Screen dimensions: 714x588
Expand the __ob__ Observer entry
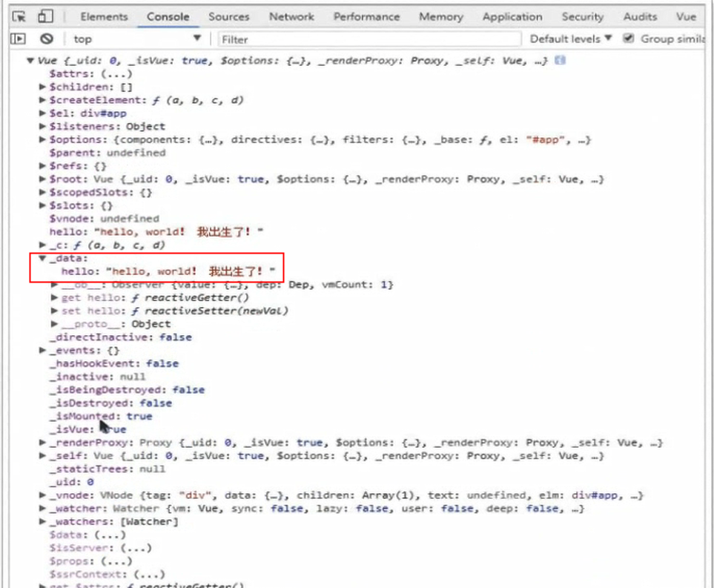click(x=54, y=285)
